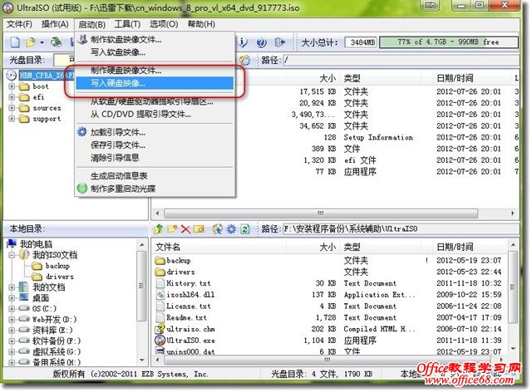This screenshot has width=532, height=392.
Task: Click the ultraiso.chm help file icon
Action: [x=160, y=329]
